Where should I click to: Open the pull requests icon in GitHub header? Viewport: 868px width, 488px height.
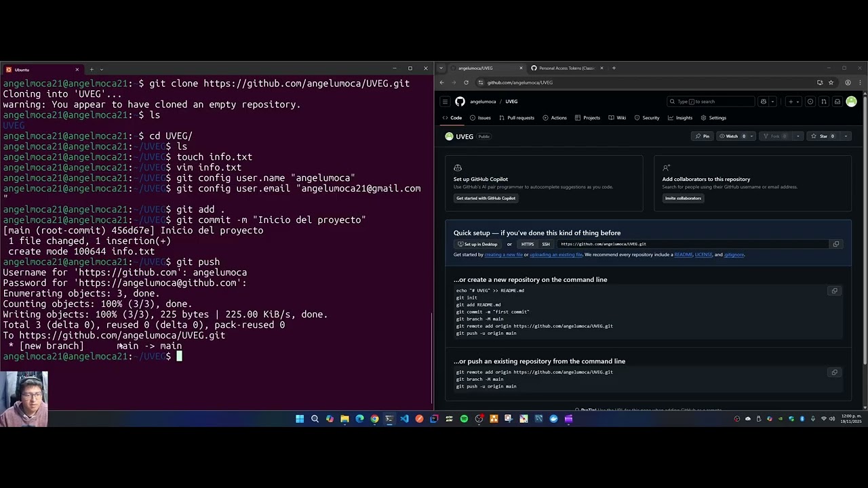click(x=824, y=102)
